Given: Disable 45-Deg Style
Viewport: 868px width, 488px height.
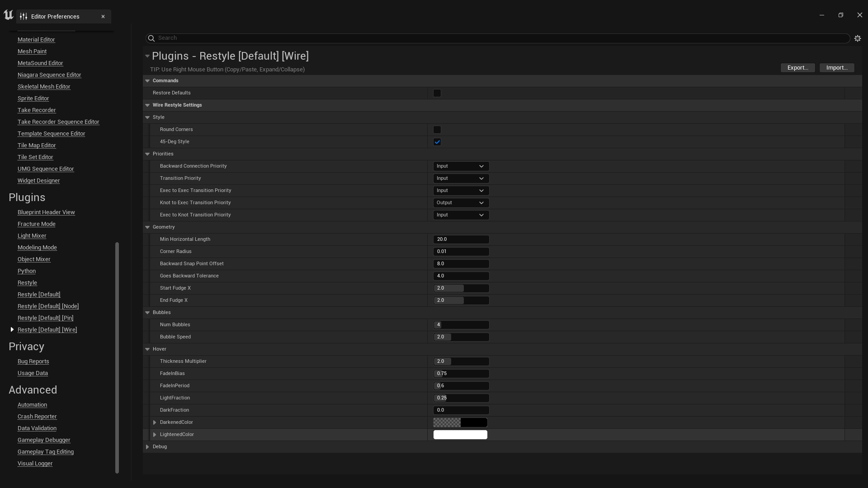Looking at the screenshot, I should coord(437,141).
